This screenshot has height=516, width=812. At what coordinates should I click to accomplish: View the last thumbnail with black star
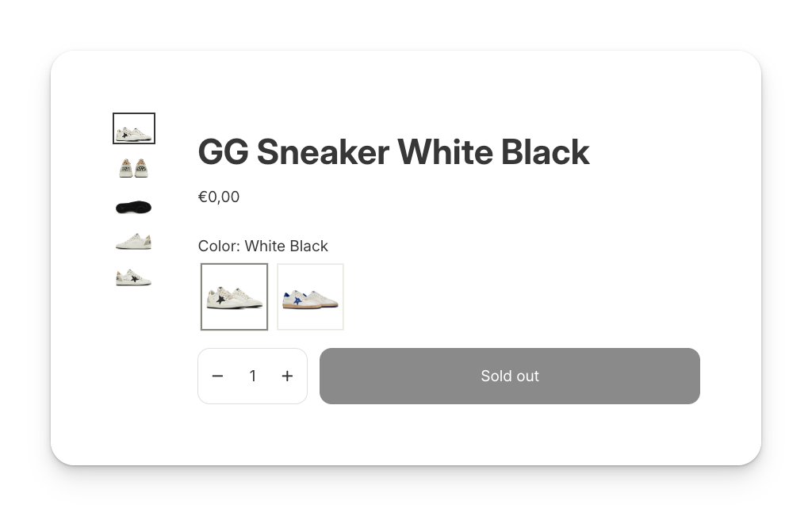[x=133, y=278]
